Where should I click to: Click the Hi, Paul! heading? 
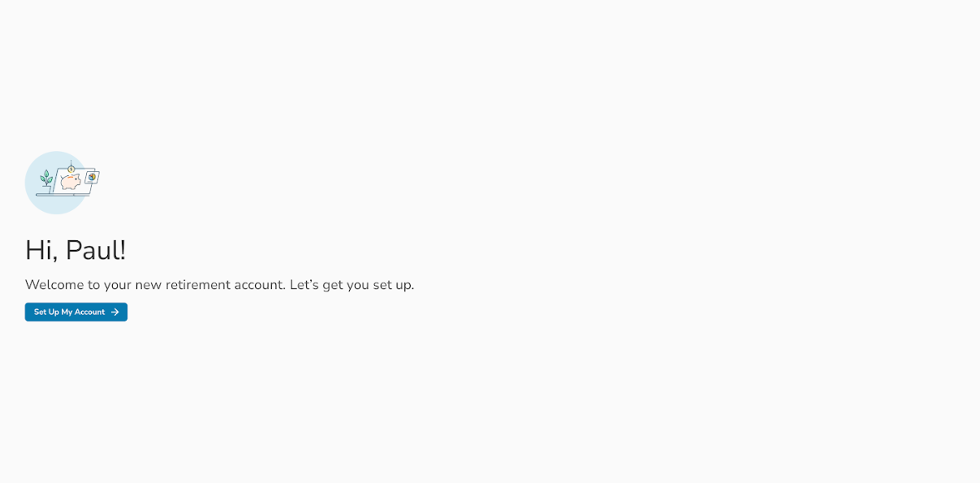point(76,250)
